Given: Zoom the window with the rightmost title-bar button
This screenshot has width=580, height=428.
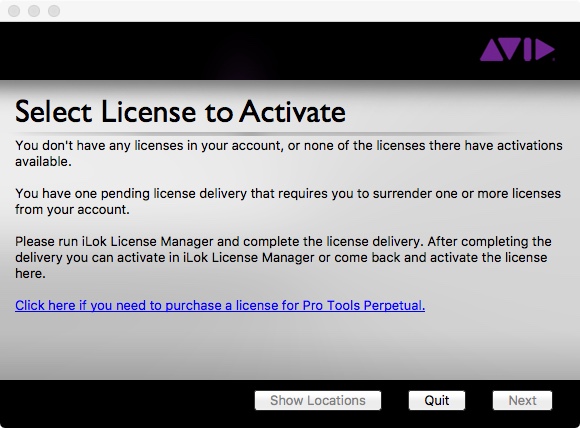Looking at the screenshot, I should pos(54,11).
